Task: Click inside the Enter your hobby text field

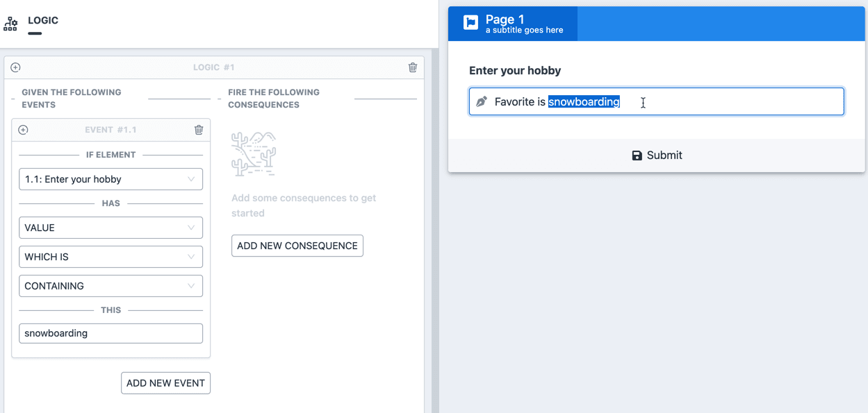Action: [x=657, y=101]
